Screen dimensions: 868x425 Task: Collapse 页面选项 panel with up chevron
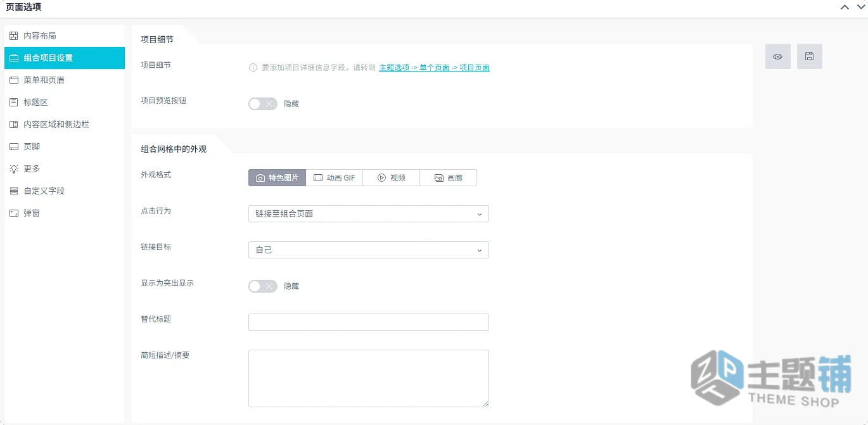click(x=845, y=7)
